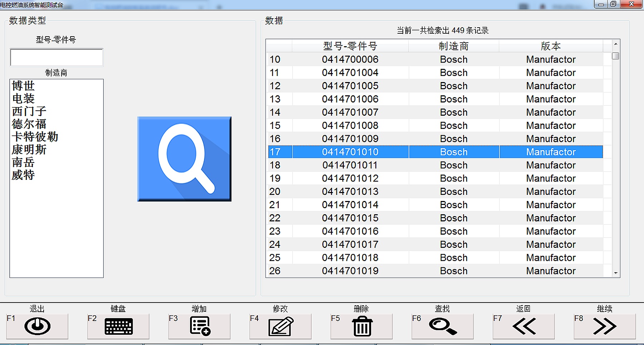
Task: Open the F2 keyboard icon
Action: pyautogui.click(x=118, y=326)
